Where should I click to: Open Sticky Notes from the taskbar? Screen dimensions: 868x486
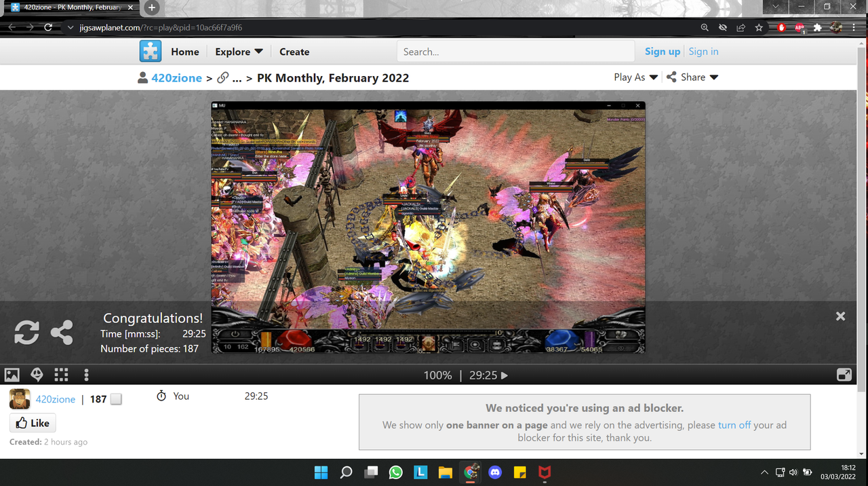coord(520,472)
